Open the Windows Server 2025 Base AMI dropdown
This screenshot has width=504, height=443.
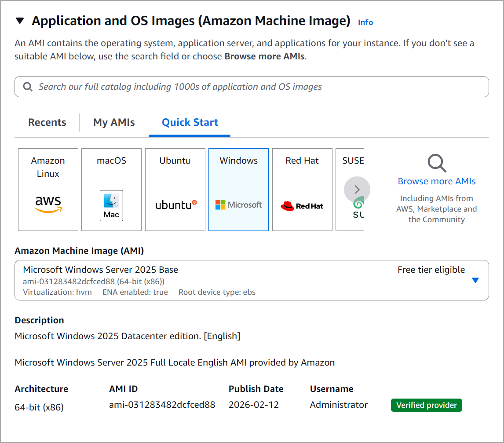[475, 280]
